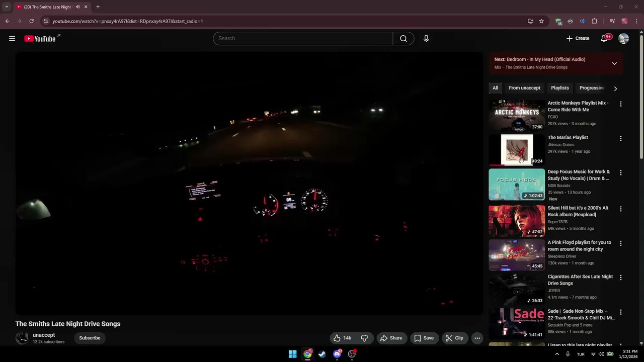Image resolution: width=644 pixels, height=362 pixels.
Task: Like the video with thumbs up
Action: click(x=342, y=338)
